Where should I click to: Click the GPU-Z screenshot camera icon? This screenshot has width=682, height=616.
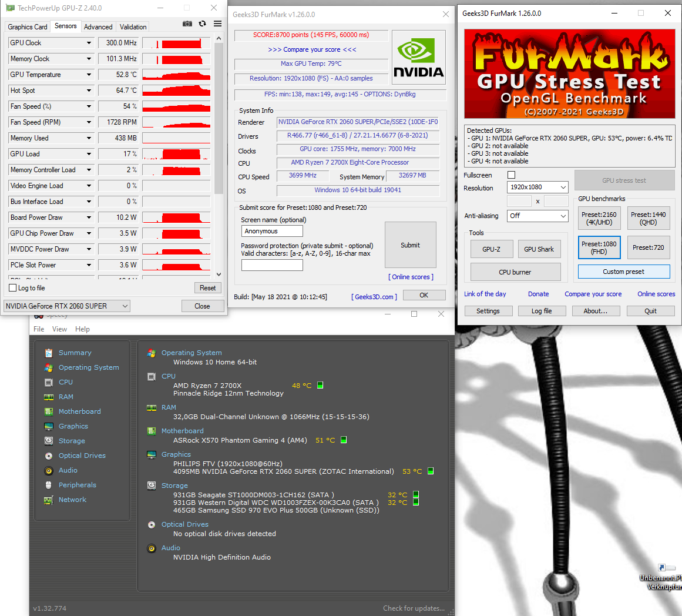tap(187, 24)
